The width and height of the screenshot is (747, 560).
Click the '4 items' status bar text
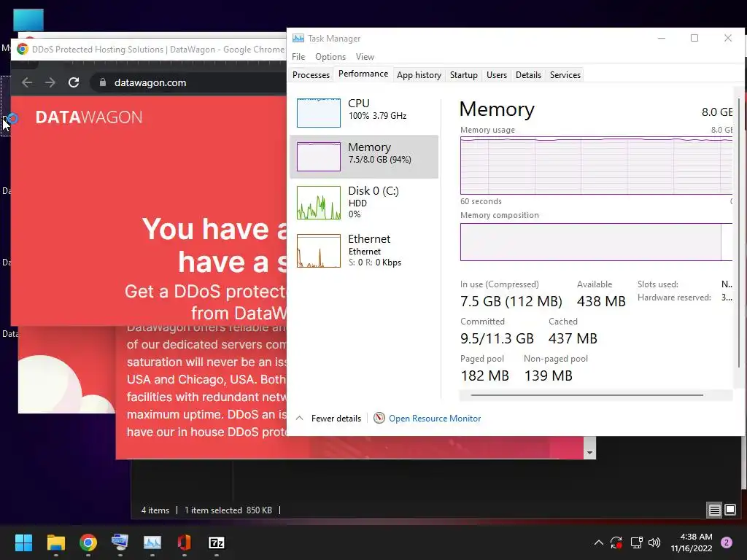pos(155,510)
